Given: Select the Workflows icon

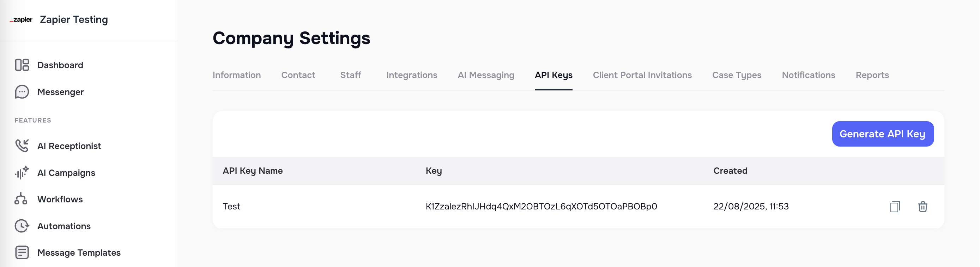Looking at the screenshot, I should point(22,199).
